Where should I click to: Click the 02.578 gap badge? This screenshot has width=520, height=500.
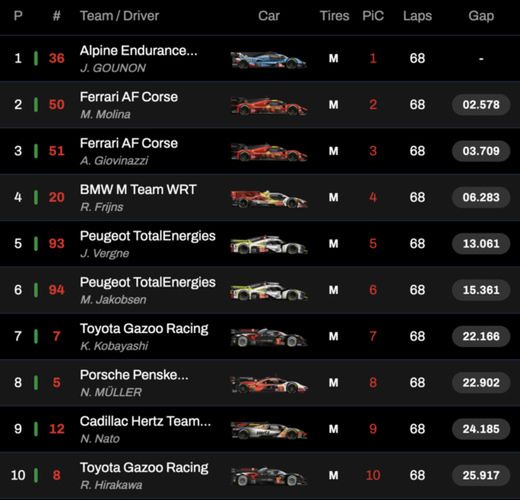pyautogui.click(x=481, y=105)
